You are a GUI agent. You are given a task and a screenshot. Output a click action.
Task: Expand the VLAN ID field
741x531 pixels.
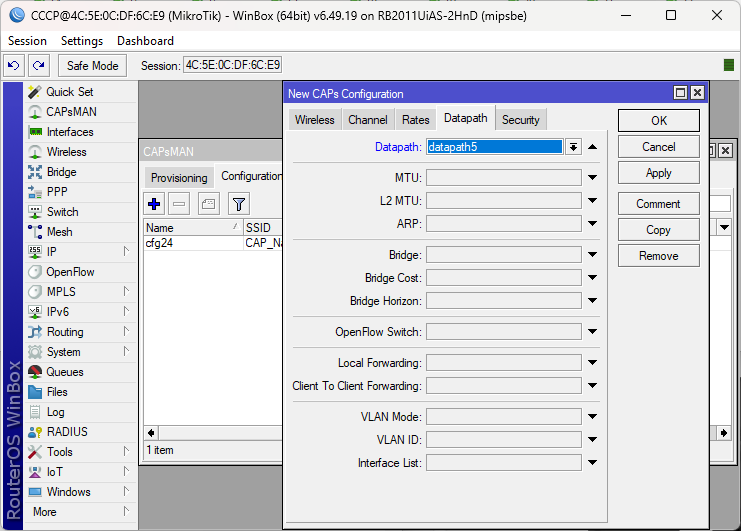click(593, 439)
